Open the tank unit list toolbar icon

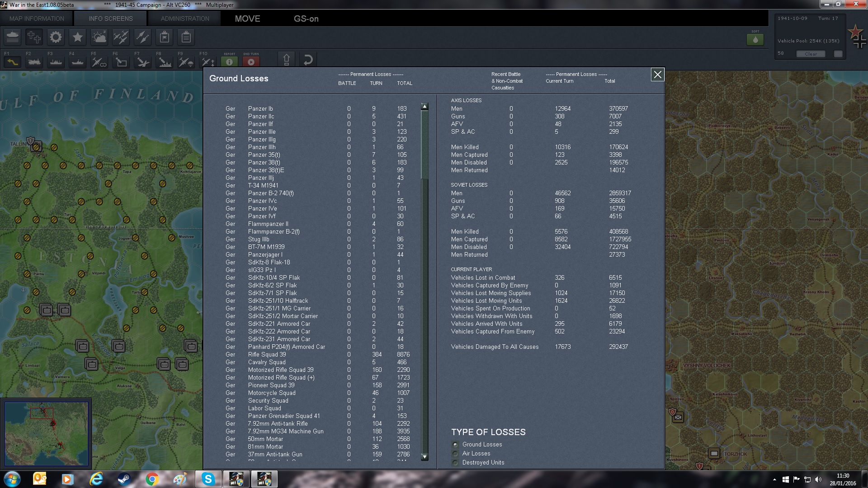point(13,37)
